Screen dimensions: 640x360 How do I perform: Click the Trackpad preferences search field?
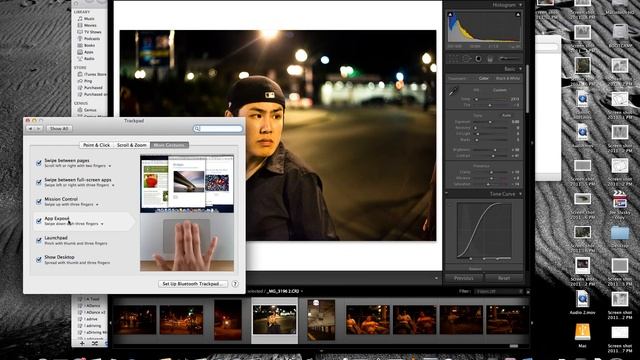pos(218,129)
